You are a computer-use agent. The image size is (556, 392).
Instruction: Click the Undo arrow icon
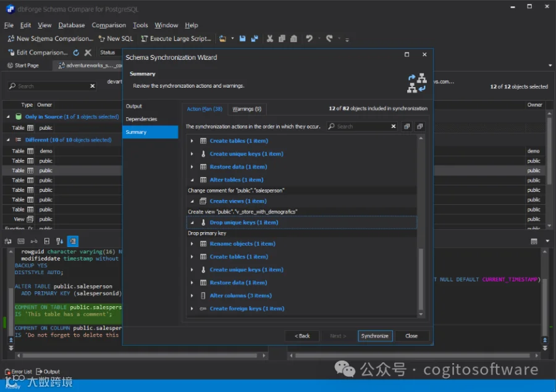tap(310, 39)
